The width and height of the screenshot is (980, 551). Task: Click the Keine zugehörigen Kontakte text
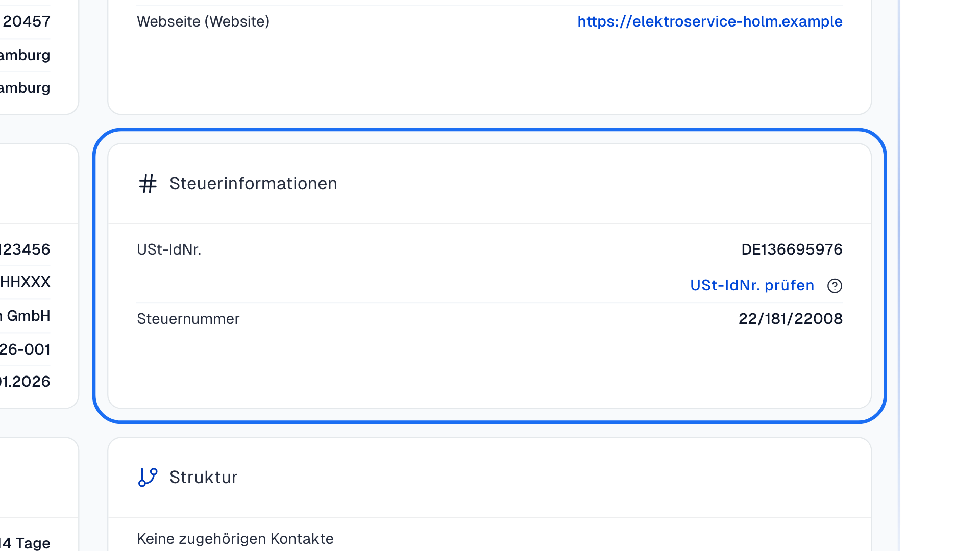(x=235, y=539)
